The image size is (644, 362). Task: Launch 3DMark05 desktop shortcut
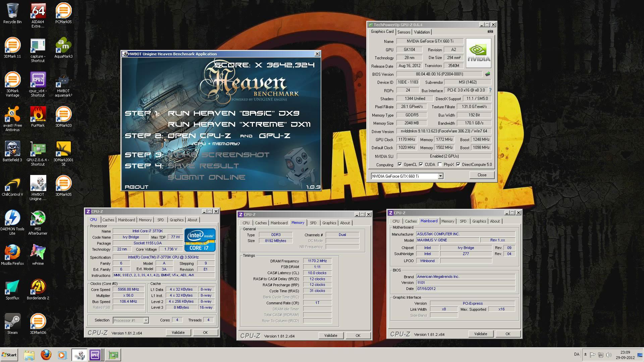(x=63, y=186)
